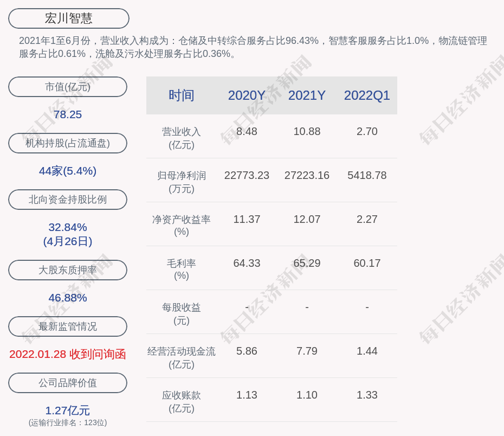Click the revenue composition paragraph at top

253,47
